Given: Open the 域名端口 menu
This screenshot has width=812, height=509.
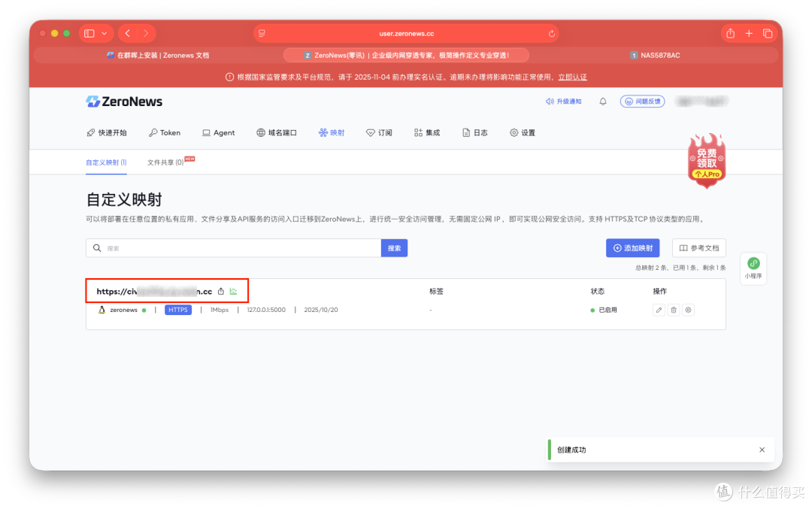Looking at the screenshot, I should point(277,132).
